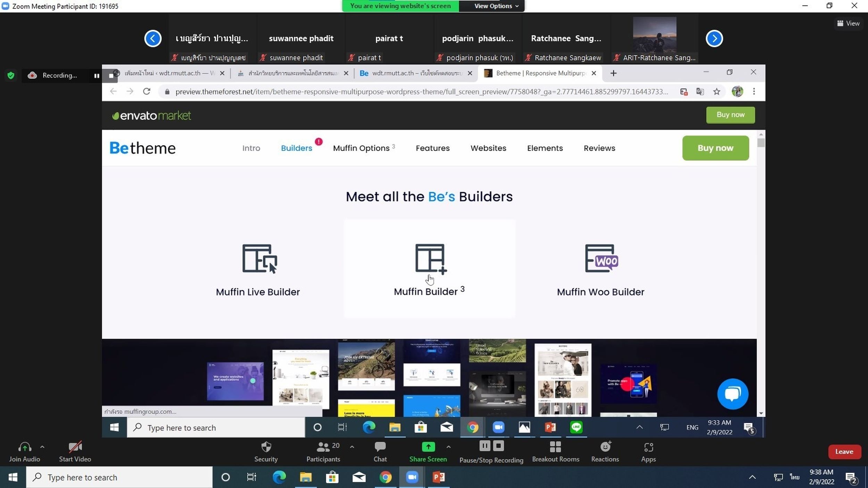Show hidden icons in bottom system tray
This screenshot has width=868, height=488.
click(x=752, y=478)
